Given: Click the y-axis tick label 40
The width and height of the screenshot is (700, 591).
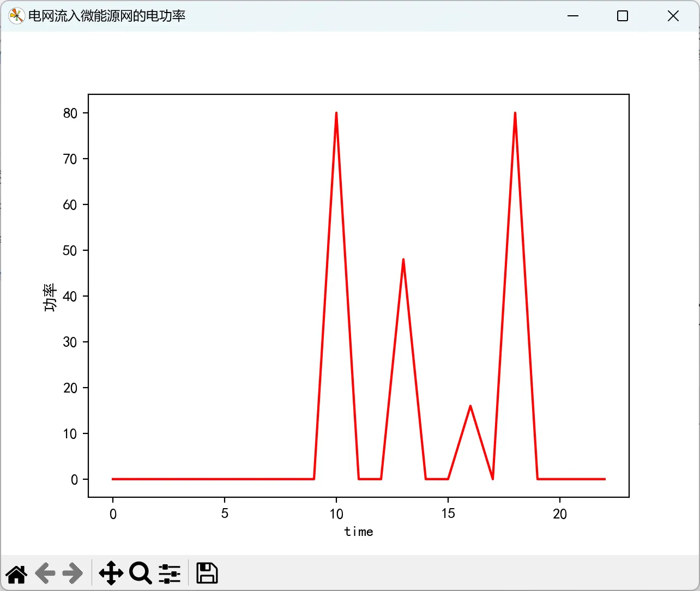Looking at the screenshot, I should [x=70, y=297].
